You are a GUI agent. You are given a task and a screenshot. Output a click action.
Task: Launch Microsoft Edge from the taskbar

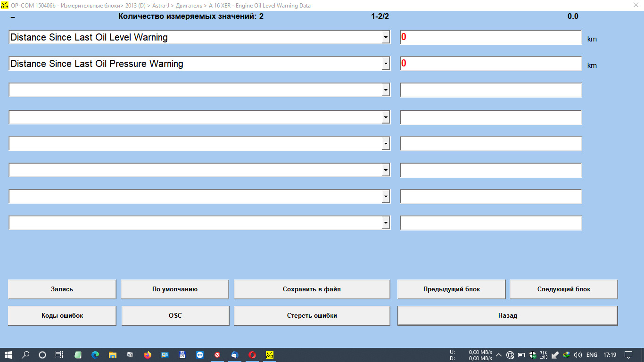(x=95, y=355)
